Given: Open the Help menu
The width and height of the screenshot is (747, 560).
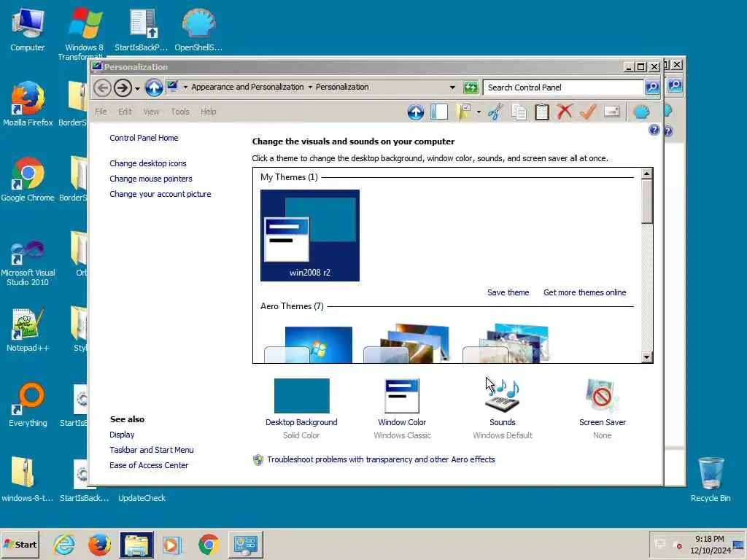Looking at the screenshot, I should click(208, 112).
